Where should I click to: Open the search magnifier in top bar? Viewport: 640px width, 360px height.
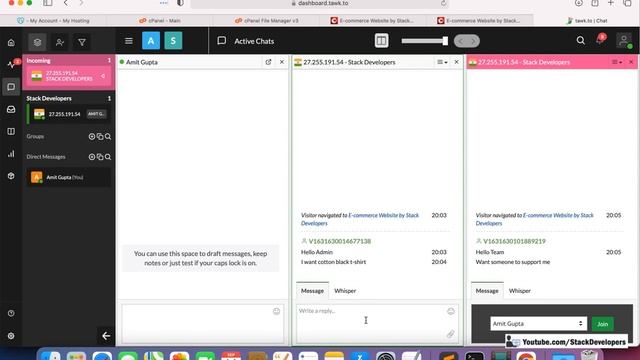coord(580,40)
